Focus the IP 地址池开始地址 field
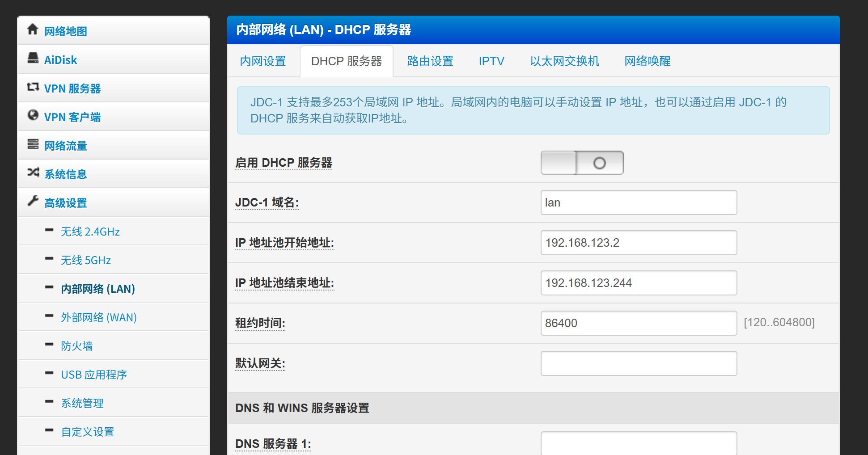The height and width of the screenshot is (455, 868). tap(639, 243)
